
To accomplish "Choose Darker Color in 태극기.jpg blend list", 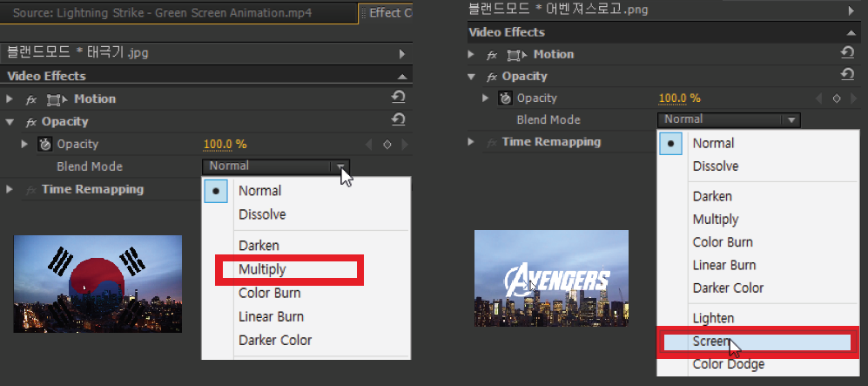I will tap(306, 340).
